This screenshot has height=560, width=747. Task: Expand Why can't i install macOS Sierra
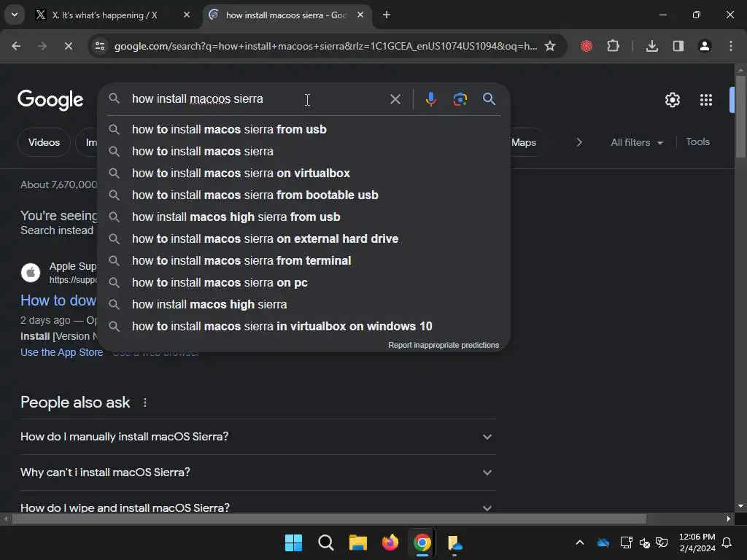click(258, 472)
